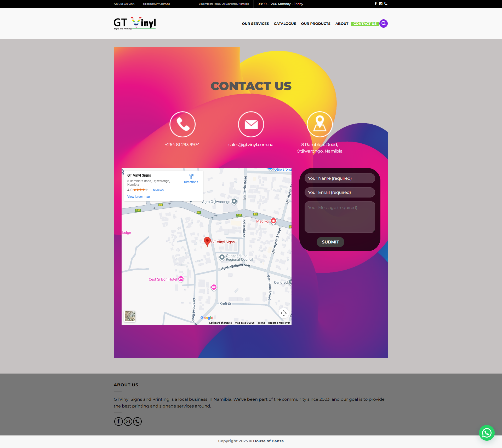502x448 pixels.
Task: Open Our Products navigation item
Action: (x=316, y=24)
